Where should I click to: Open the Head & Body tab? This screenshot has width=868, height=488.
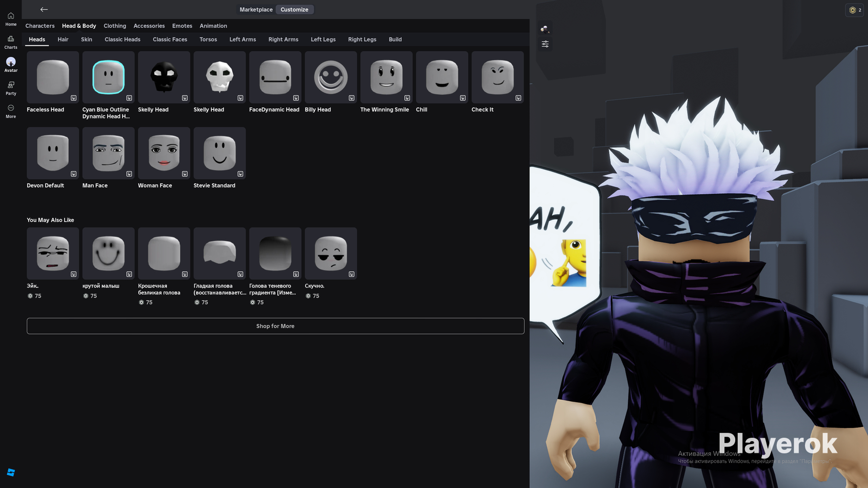click(x=79, y=26)
